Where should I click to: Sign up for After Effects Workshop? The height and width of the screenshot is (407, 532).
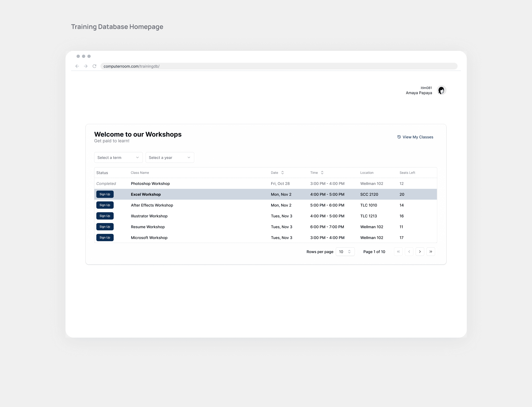click(x=105, y=205)
